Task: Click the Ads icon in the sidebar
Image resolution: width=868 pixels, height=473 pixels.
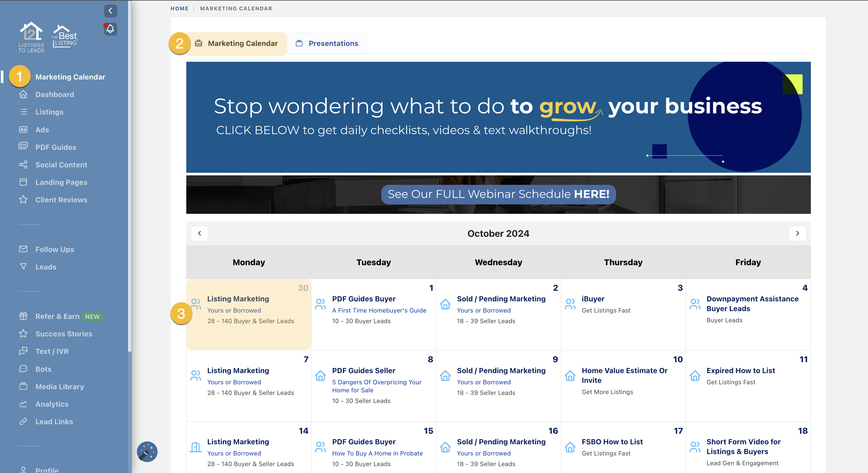Action: pos(23,130)
